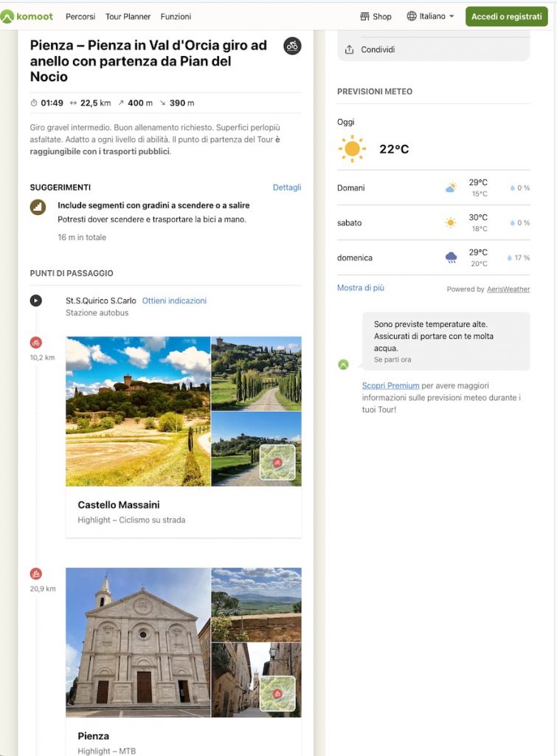Click Ottieni indicazioni link
Viewport: 557px width, 756px height.
(x=174, y=300)
